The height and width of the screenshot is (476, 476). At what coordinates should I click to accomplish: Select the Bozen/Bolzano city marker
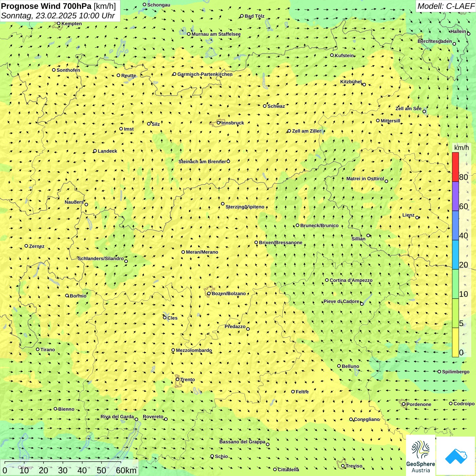pos(209,293)
